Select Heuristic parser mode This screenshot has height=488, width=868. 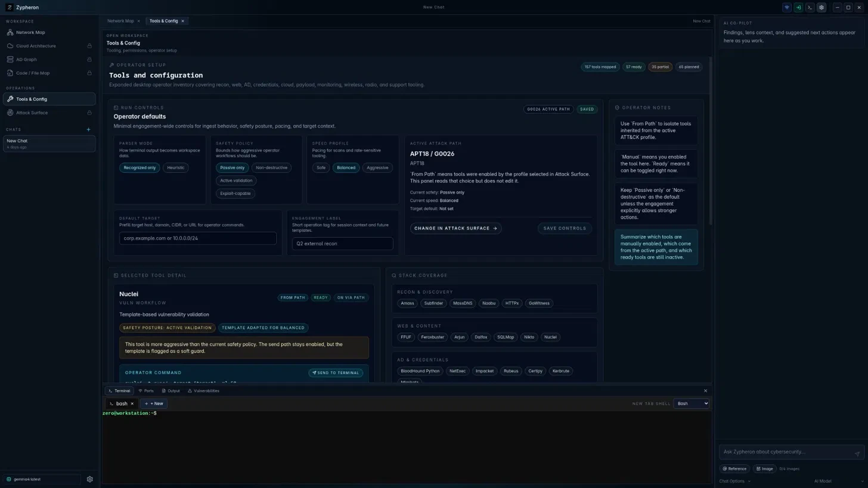click(176, 168)
